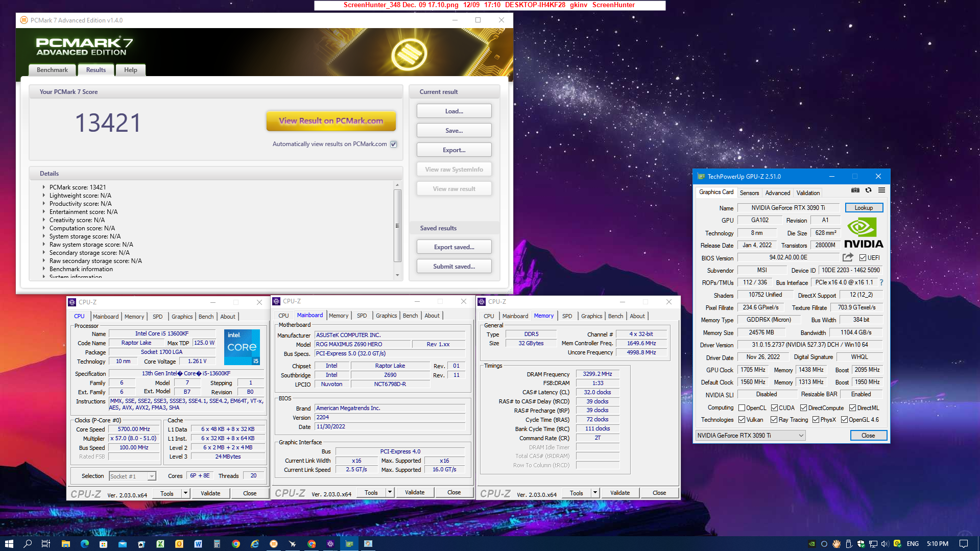Launch Word from the taskbar

[x=198, y=544]
